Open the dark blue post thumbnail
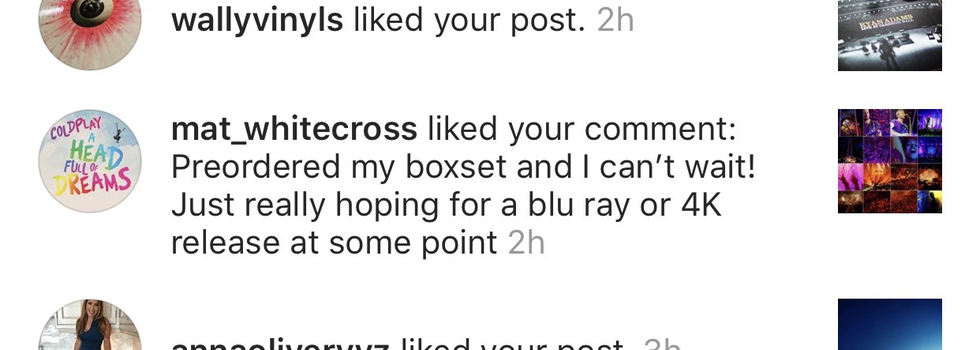Image resolution: width=980 pixels, height=350 pixels. point(890,325)
